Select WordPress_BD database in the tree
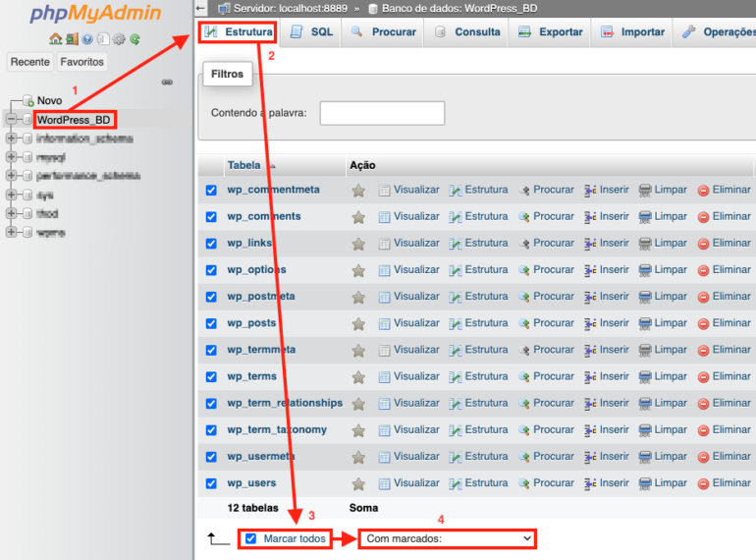 tap(74, 120)
